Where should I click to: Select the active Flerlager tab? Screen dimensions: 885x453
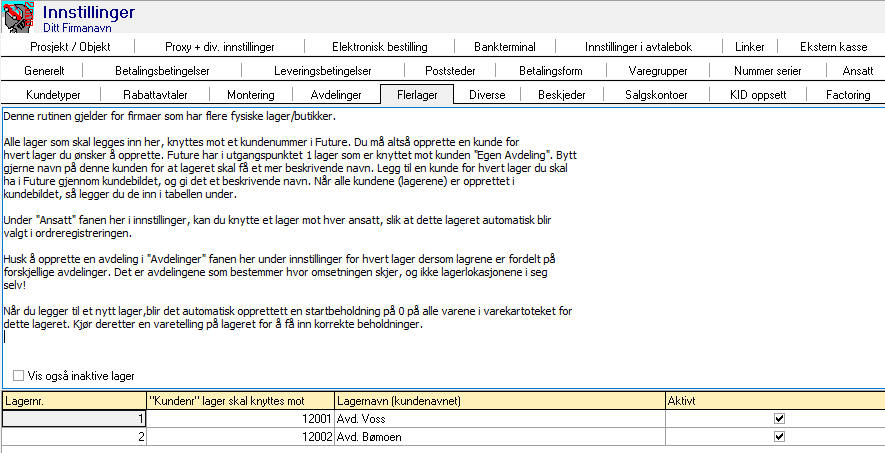click(x=417, y=95)
